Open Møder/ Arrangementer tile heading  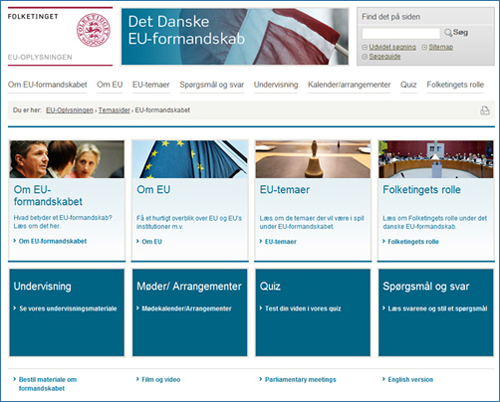point(189,286)
